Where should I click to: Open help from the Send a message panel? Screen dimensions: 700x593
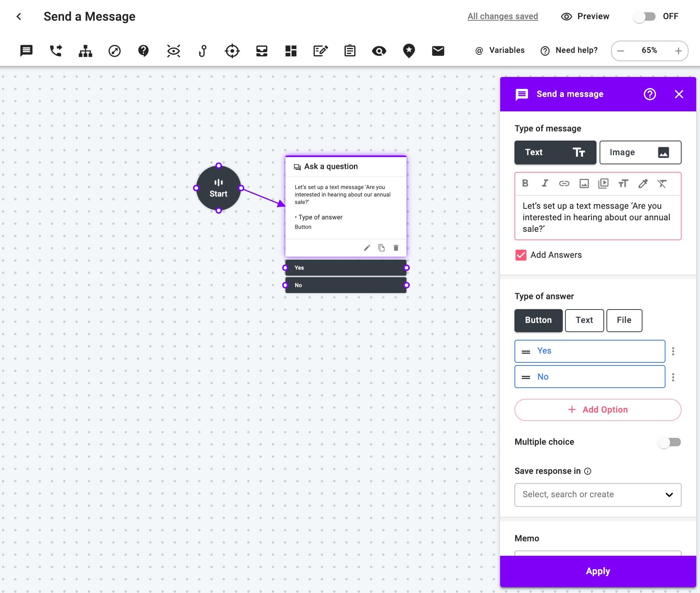(x=650, y=94)
